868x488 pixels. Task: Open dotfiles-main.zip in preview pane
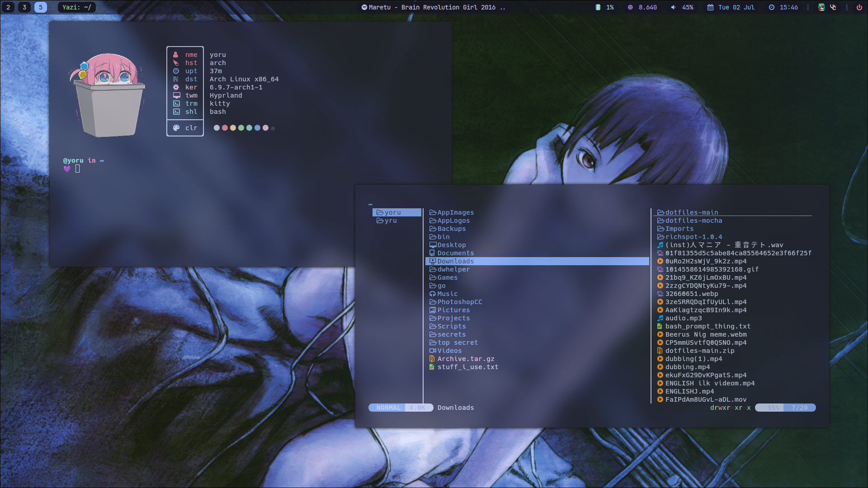tap(699, 351)
